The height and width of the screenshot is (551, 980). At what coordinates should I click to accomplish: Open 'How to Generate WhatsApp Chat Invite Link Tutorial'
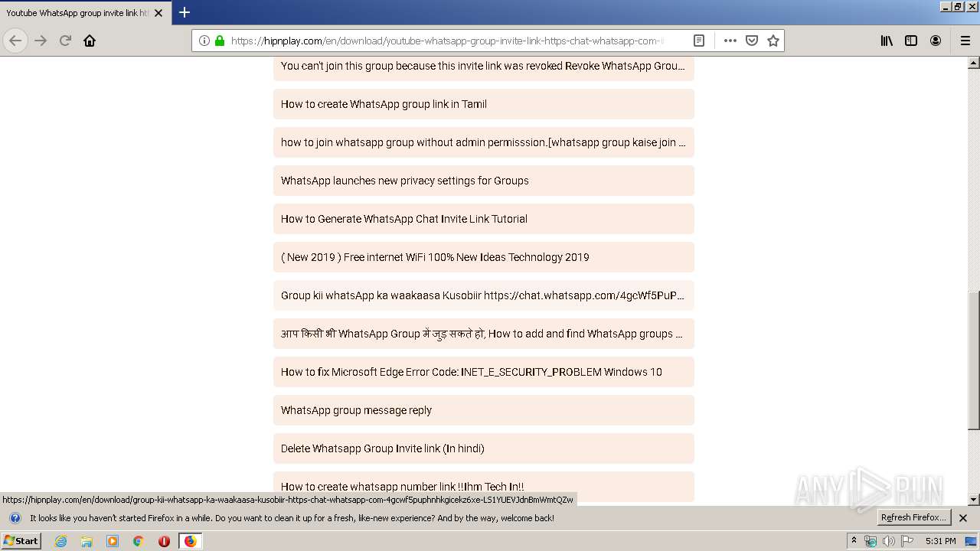484,219
